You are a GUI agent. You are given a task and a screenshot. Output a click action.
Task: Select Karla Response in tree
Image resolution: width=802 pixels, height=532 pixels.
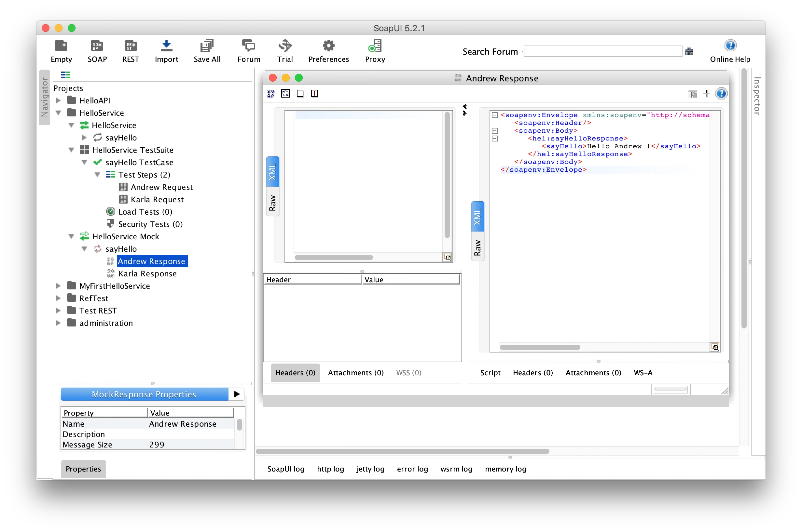click(x=147, y=273)
